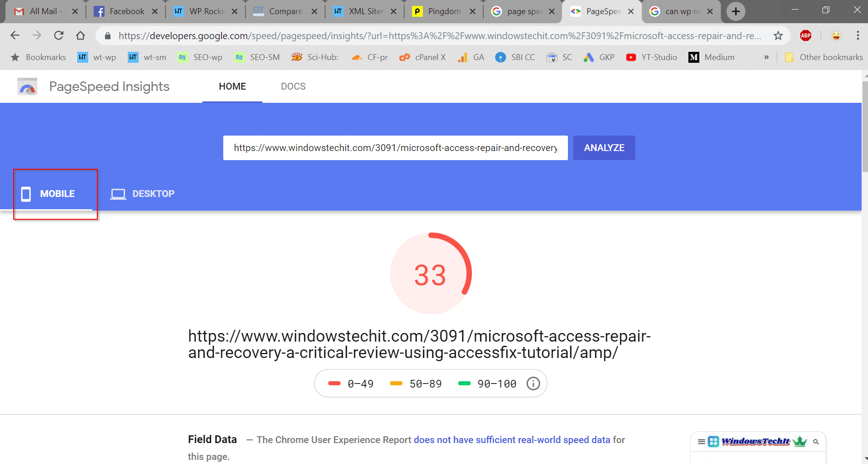Go forward with the browser arrow

coord(37,35)
